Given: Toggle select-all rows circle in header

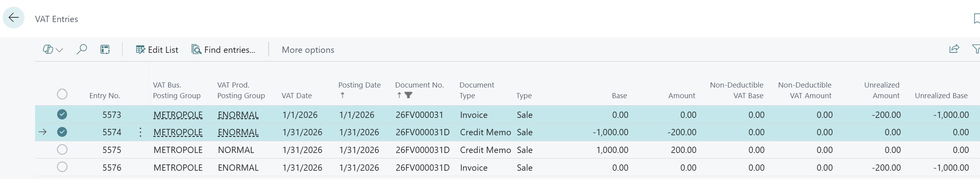Looking at the screenshot, I should (62, 94).
